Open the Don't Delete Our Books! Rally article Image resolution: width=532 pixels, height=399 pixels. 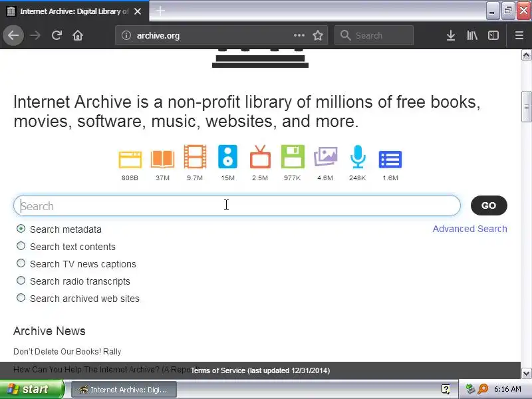tap(67, 352)
